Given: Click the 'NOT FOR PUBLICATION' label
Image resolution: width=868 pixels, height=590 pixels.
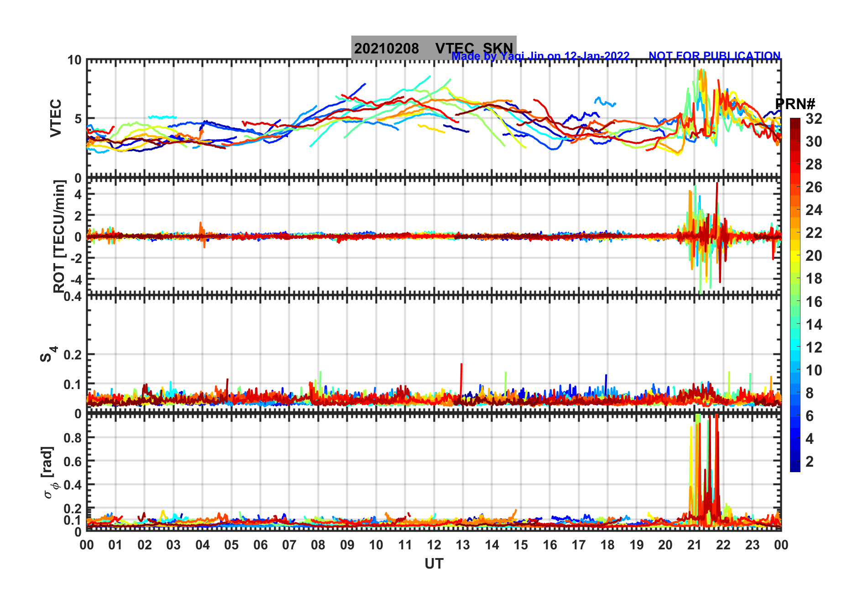Looking at the screenshot, I should (715, 56).
